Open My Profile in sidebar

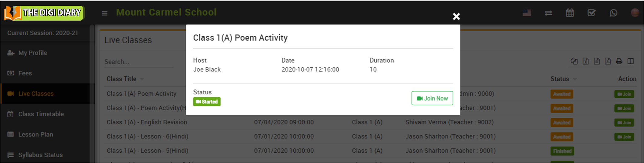coord(33,53)
